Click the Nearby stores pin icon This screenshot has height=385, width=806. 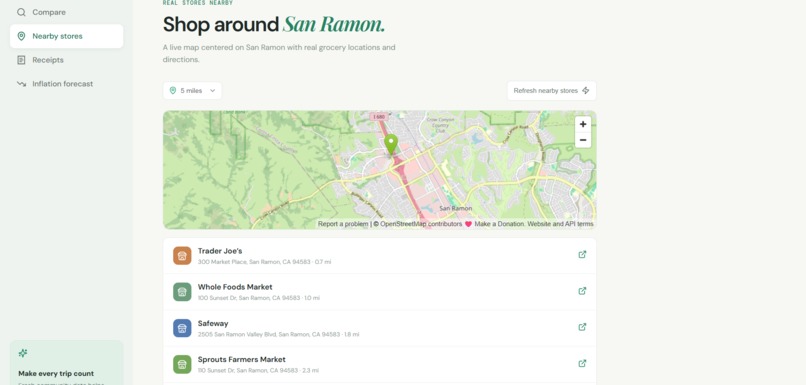[x=21, y=36]
